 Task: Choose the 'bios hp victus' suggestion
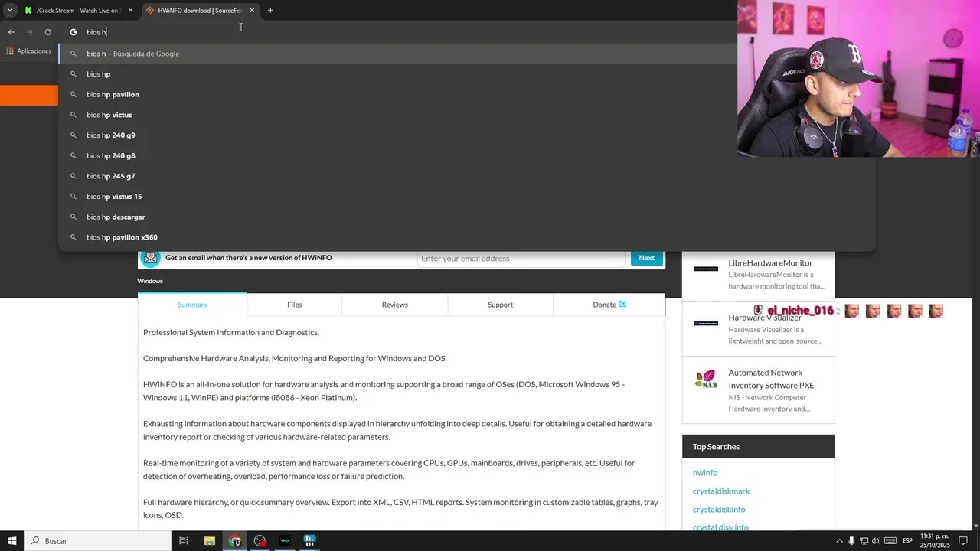click(x=398, y=115)
